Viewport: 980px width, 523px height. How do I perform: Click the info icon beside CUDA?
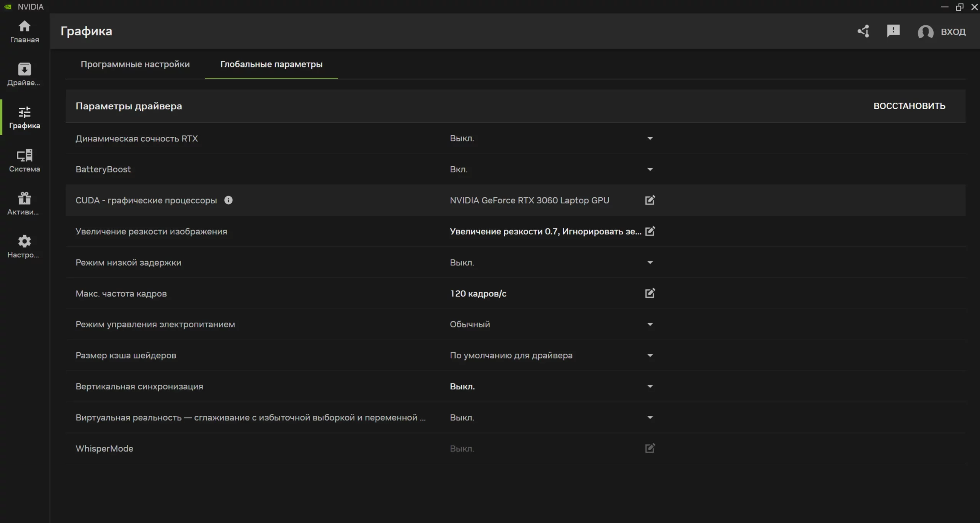(229, 200)
